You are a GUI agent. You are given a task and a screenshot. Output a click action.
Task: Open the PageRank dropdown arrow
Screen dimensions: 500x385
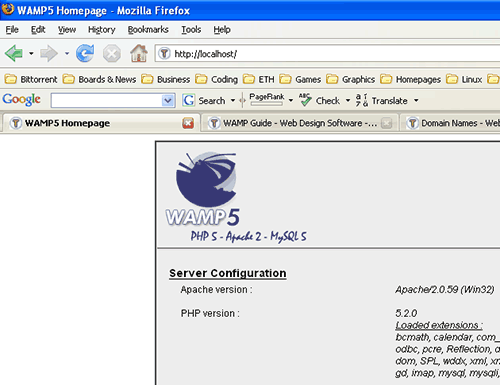[x=291, y=100]
